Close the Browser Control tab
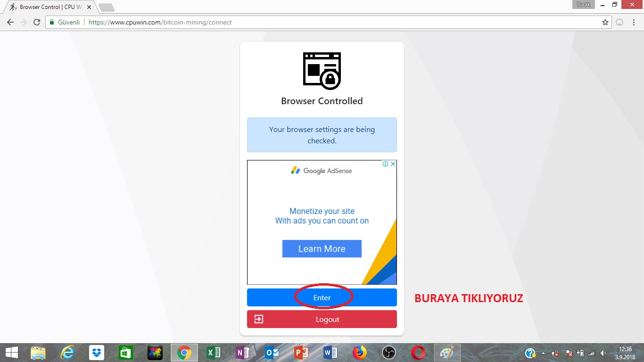The height and width of the screenshot is (362, 644). click(89, 7)
